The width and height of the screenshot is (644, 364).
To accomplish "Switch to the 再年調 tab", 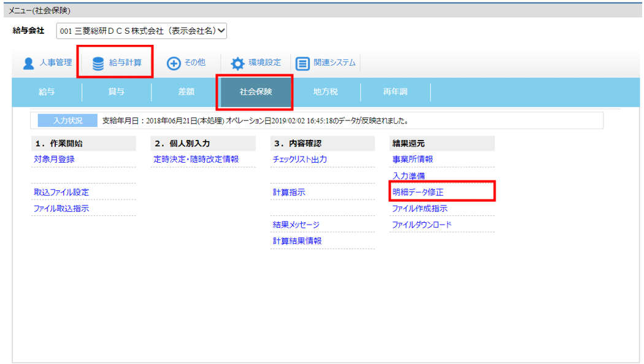I will pos(395,91).
